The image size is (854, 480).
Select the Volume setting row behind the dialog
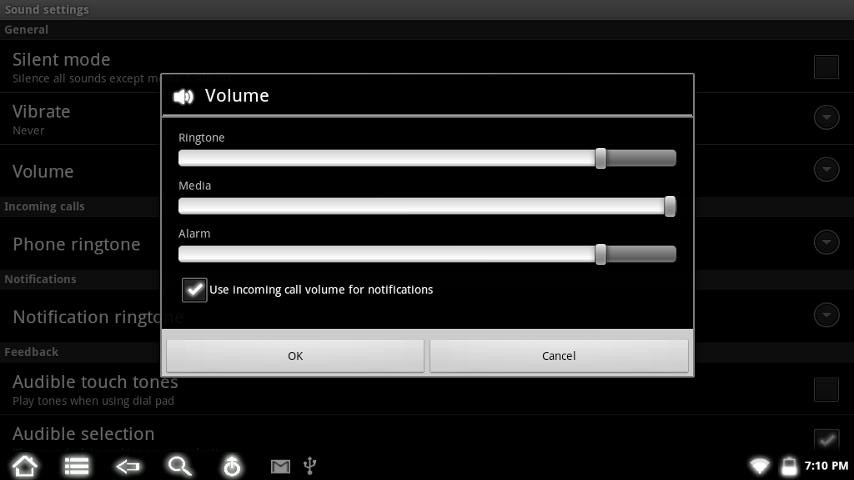click(427, 171)
